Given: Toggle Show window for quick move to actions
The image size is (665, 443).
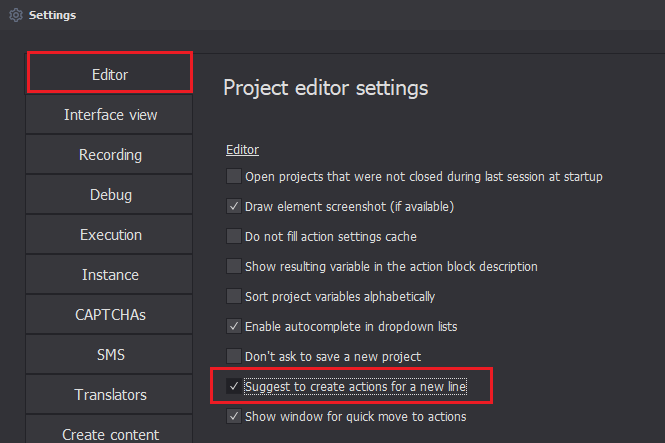Looking at the screenshot, I should (x=234, y=416).
